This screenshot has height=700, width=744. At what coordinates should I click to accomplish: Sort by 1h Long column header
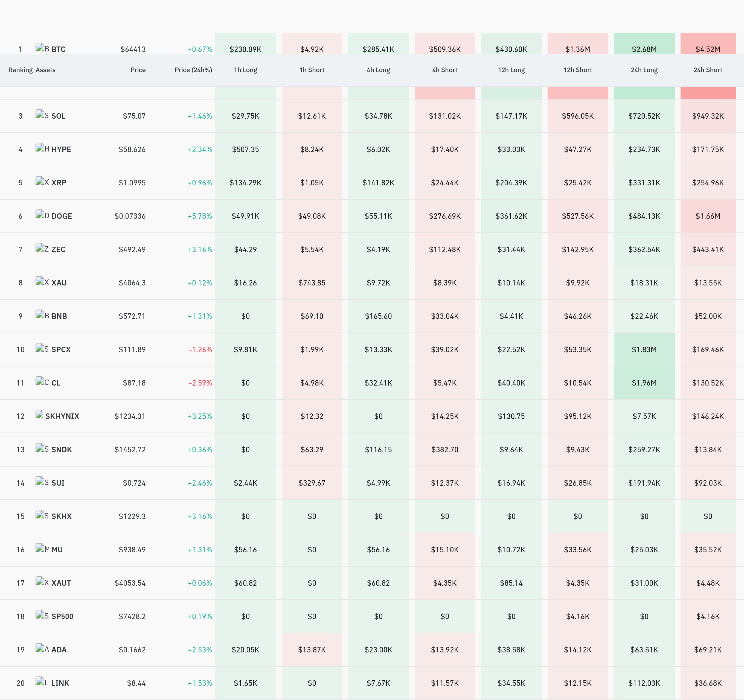pos(246,70)
